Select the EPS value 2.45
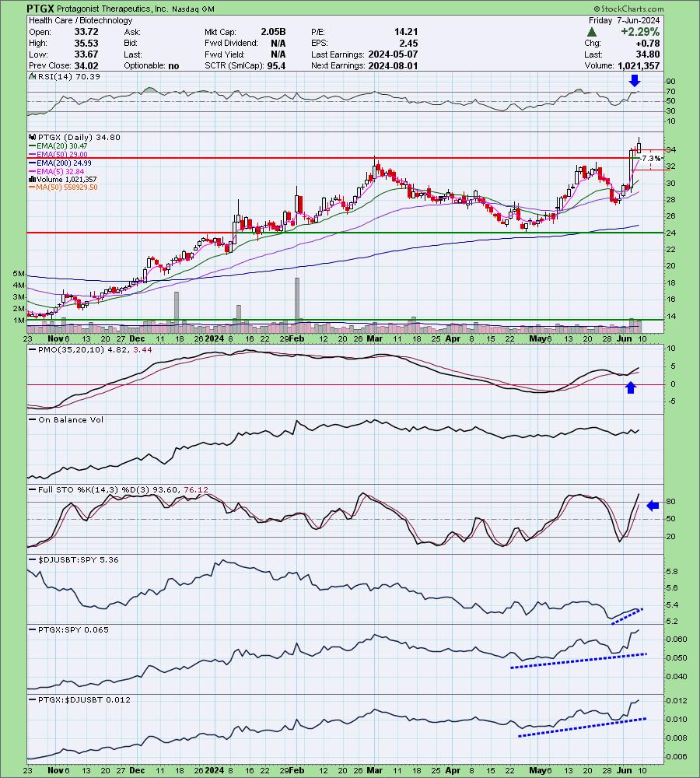Image resolution: width=700 pixels, height=778 pixels. coord(409,43)
